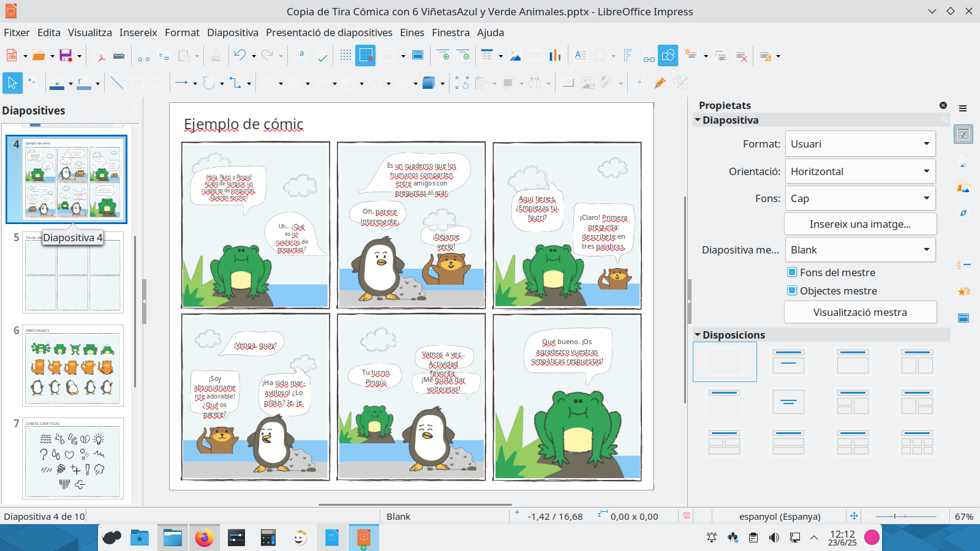The height and width of the screenshot is (551, 980).
Task: Click the Insereix una imatge button
Action: click(860, 224)
